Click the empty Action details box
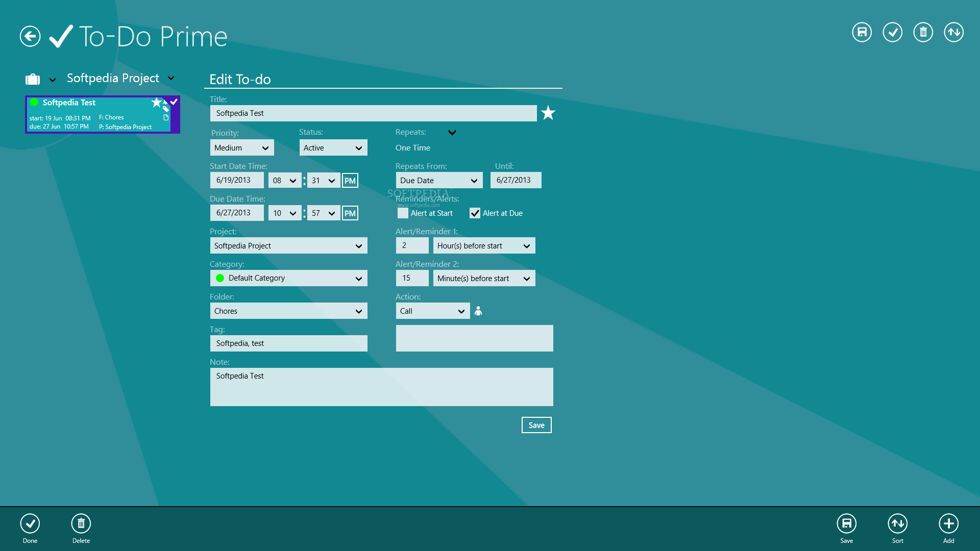 [x=474, y=338]
